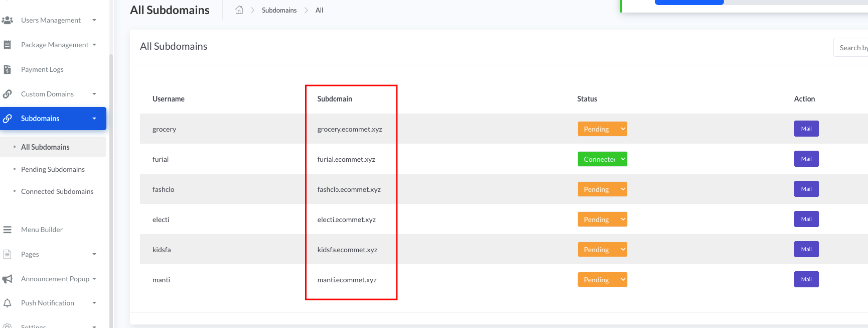
Task: Open Pending Subdomains submenu item
Action: point(53,169)
